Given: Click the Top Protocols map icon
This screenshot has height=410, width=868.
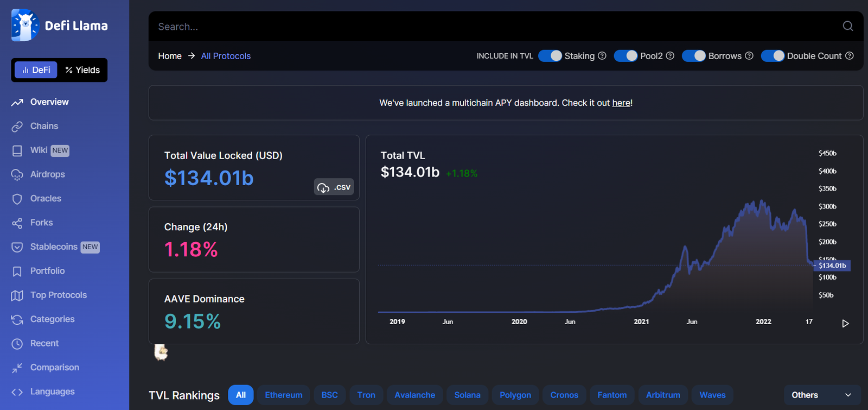Looking at the screenshot, I should tap(17, 295).
